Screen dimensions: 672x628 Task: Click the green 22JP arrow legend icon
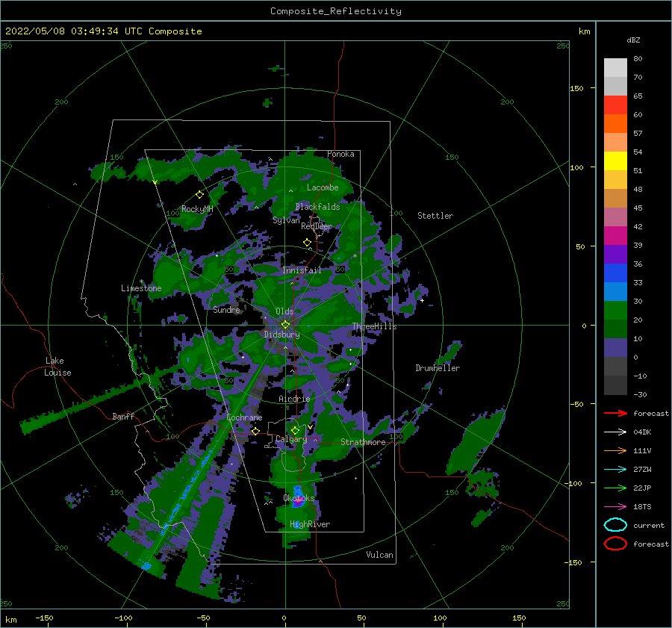615,488
